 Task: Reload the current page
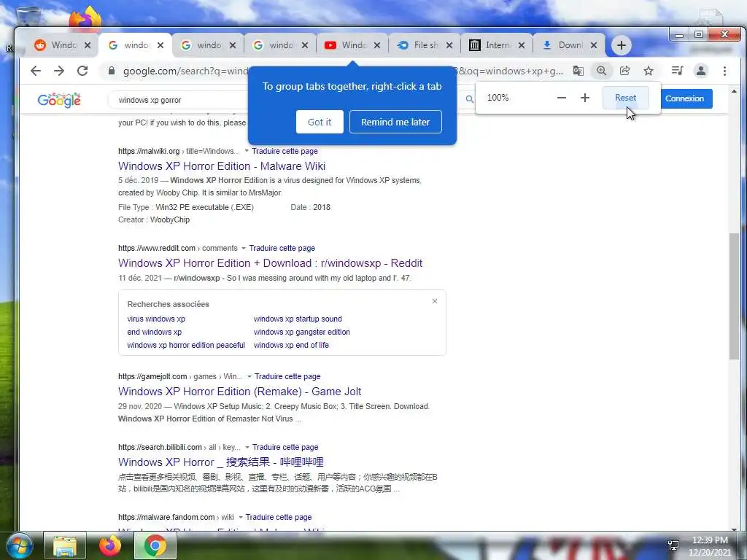pyautogui.click(x=82, y=71)
